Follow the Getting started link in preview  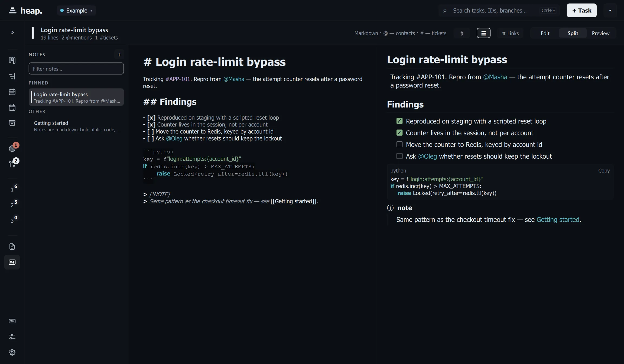558,220
